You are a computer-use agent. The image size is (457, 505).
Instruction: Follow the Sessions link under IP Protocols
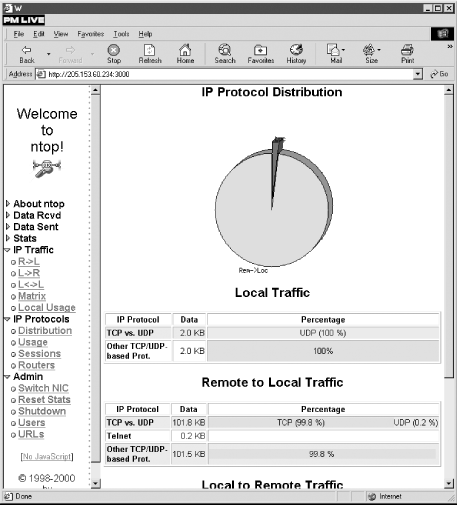click(x=39, y=353)
